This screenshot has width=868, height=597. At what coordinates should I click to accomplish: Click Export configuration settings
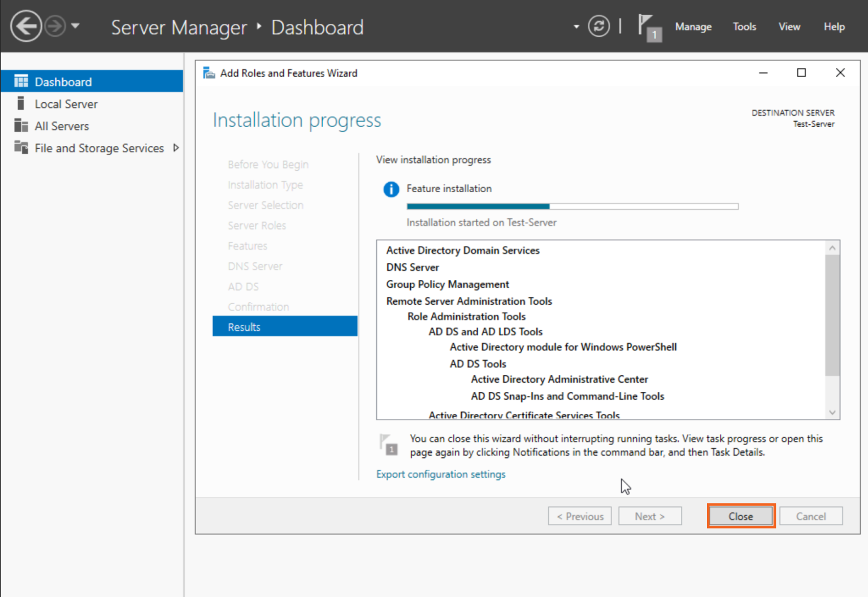tap(441, 474)
